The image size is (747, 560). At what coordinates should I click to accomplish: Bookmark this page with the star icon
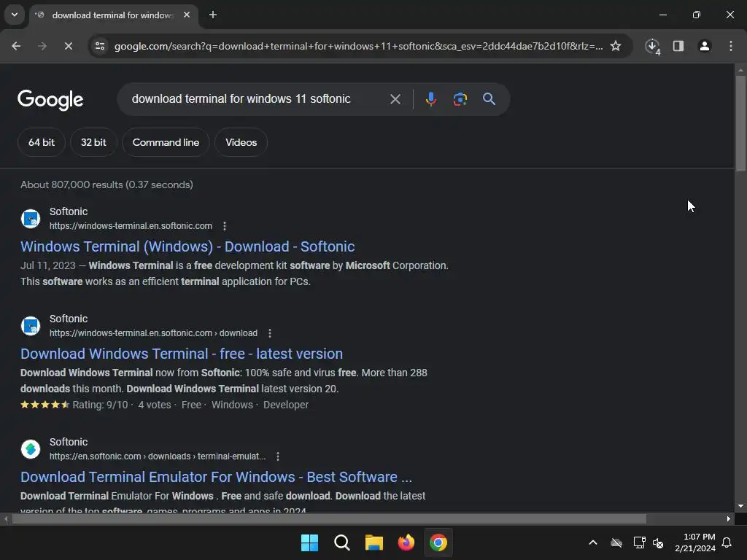616,46
